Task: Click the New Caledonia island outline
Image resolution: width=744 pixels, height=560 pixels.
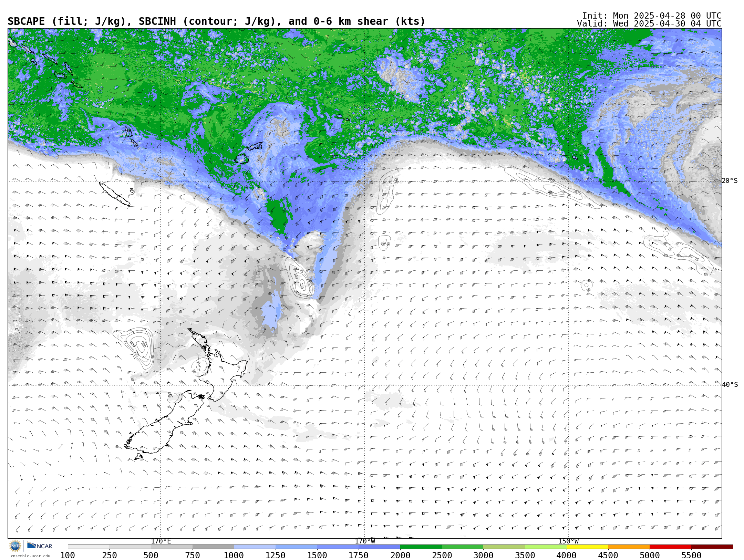Action: click(115, 194)
